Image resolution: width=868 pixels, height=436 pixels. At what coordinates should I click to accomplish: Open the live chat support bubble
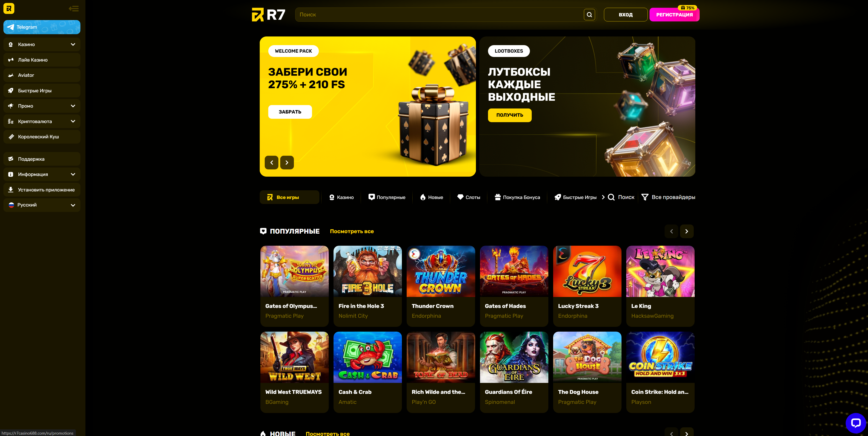[855, 423]
